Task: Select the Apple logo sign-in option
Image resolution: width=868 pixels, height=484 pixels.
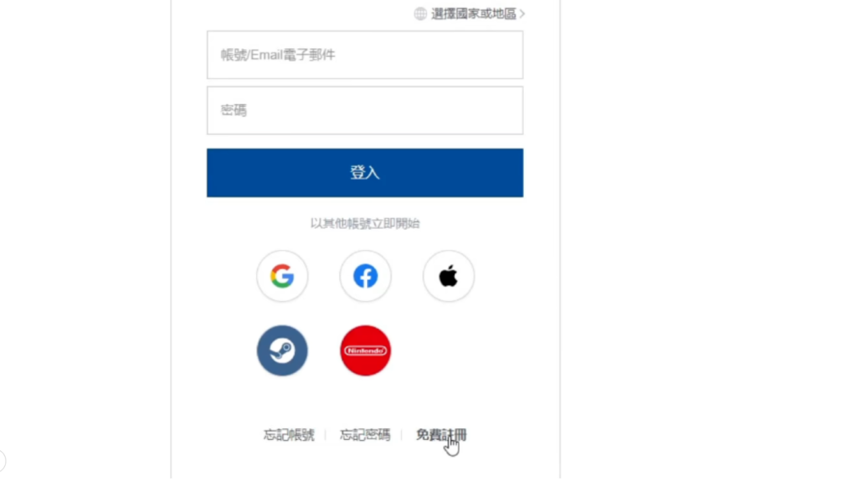Action: (448, 275)
